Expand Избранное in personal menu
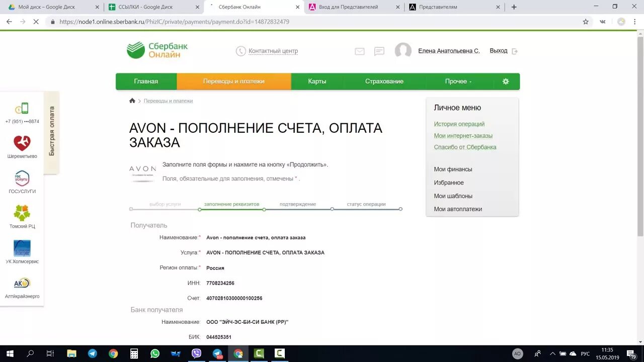Image resolution: width=644 pixels, height=362 pixels. [449, 183]
